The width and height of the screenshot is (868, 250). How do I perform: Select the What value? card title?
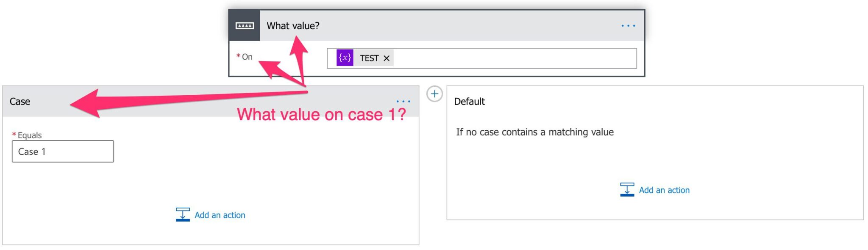click(x=293, y=26)
